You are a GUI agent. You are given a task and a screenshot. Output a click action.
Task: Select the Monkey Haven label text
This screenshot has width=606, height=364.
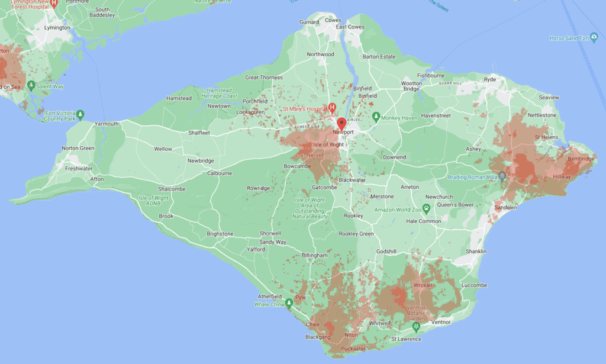coord(400,117)
